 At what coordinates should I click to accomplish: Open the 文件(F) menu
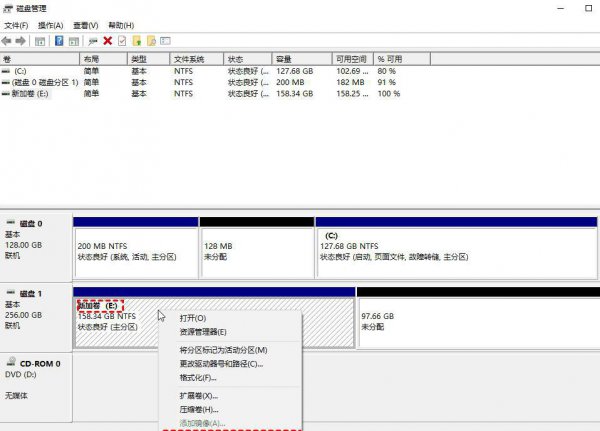(x=16, y=26)
